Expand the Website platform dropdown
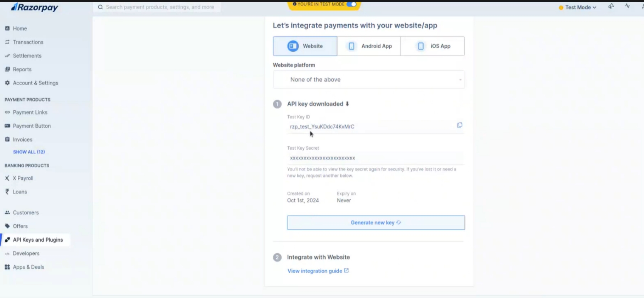 (x=368, y=79)
